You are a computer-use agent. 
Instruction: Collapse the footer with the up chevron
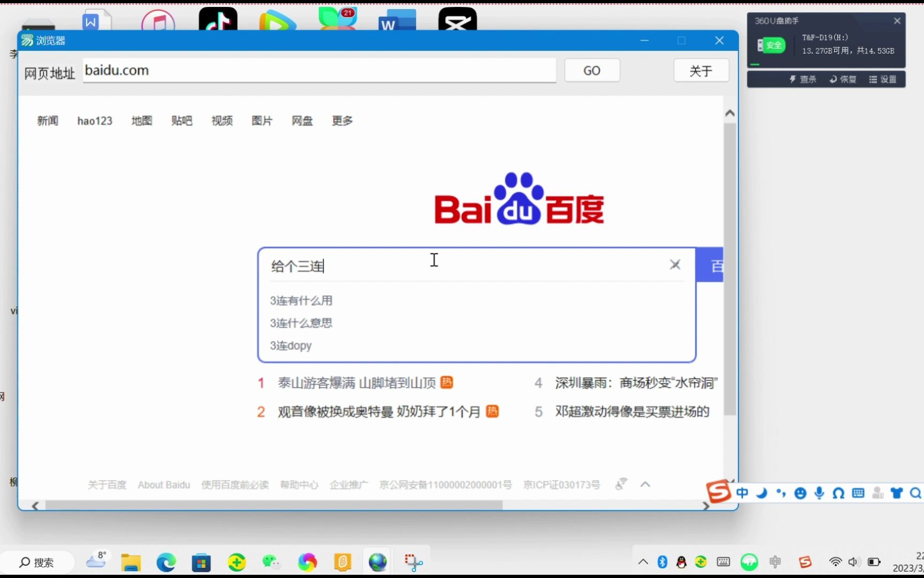(645, 484)
